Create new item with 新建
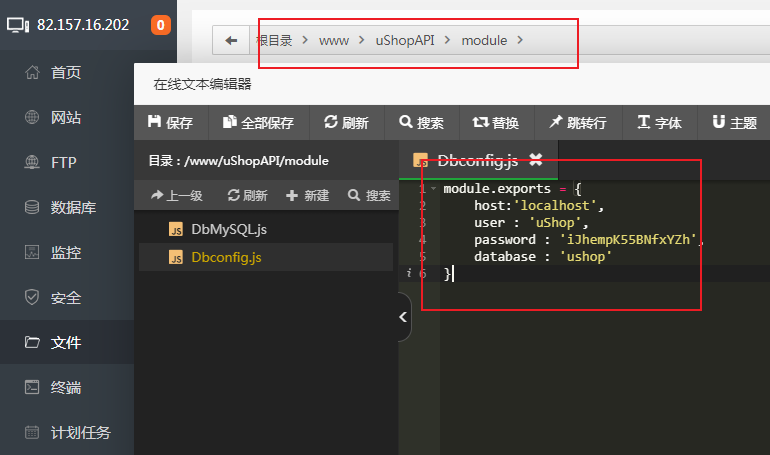Viewport: 770px width, 455px height. [x=307, y=195]
